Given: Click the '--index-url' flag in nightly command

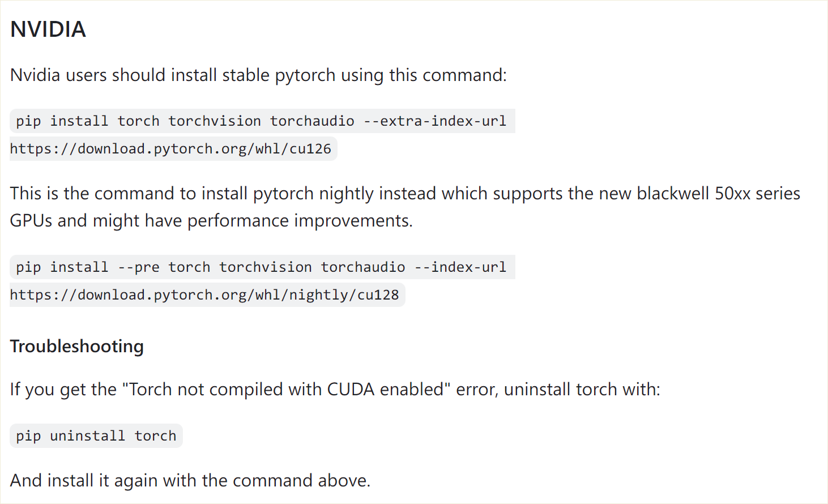Looking at the screenshot, I should click(460, 267).
